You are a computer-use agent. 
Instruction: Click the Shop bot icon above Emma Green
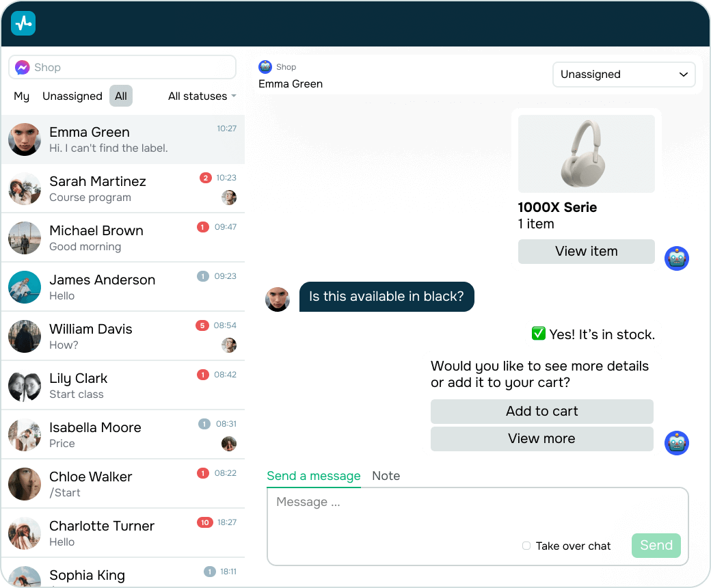coord(265,66)
